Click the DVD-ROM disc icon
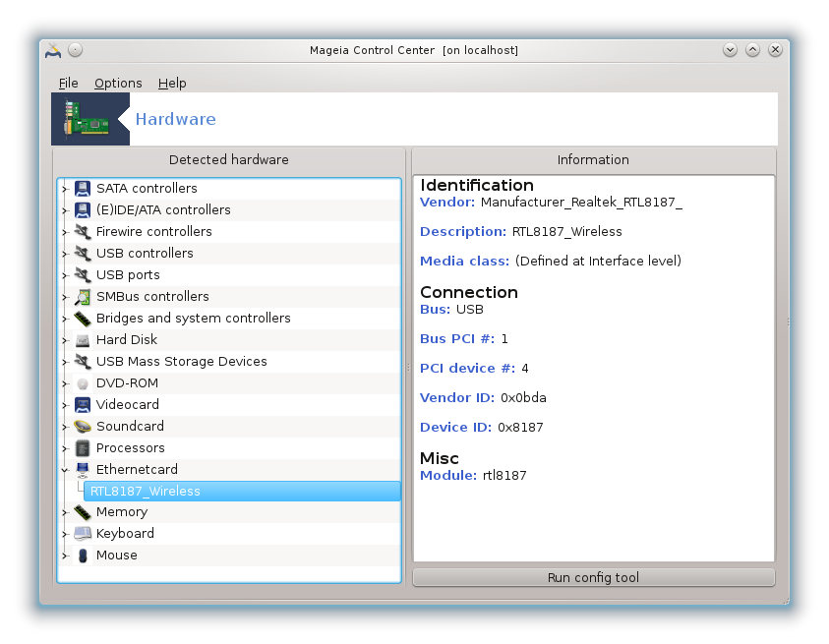The image size is (829, 644). click(83, 383)
